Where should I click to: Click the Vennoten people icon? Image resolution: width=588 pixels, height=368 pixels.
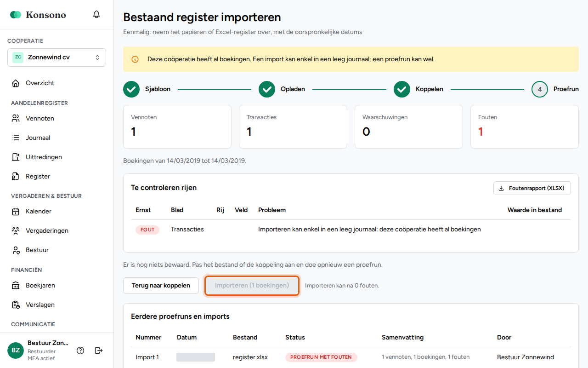[16, 119]
